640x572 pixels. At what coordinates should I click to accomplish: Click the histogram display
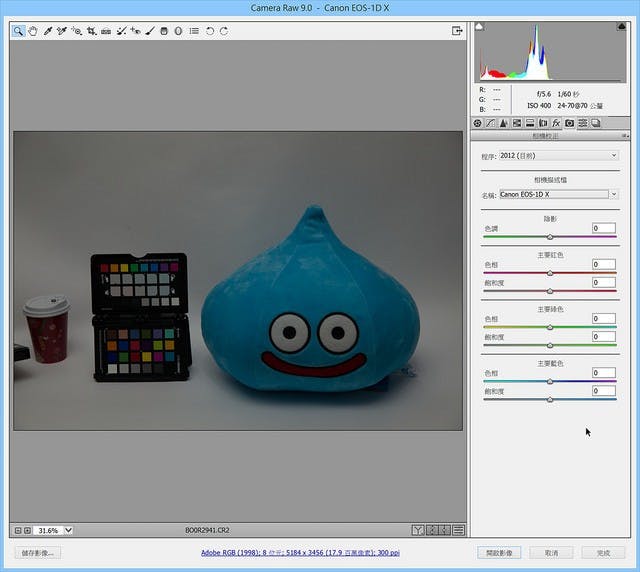pos(550,52)
